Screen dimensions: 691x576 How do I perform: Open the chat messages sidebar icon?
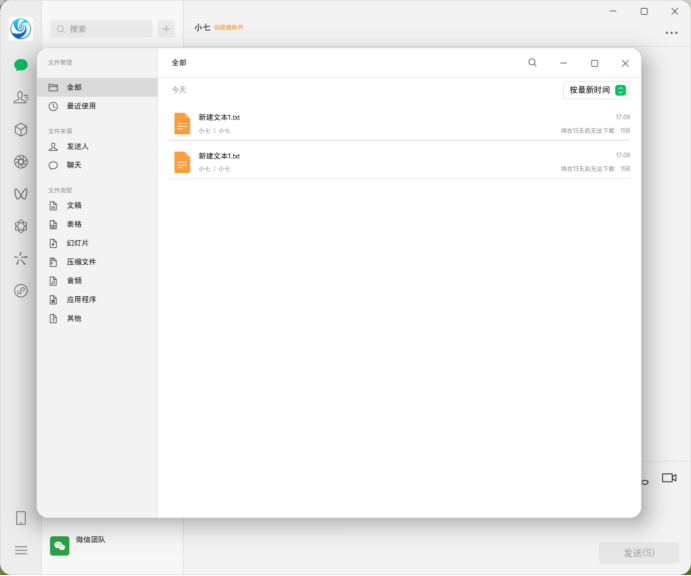(x=21, y=65)
